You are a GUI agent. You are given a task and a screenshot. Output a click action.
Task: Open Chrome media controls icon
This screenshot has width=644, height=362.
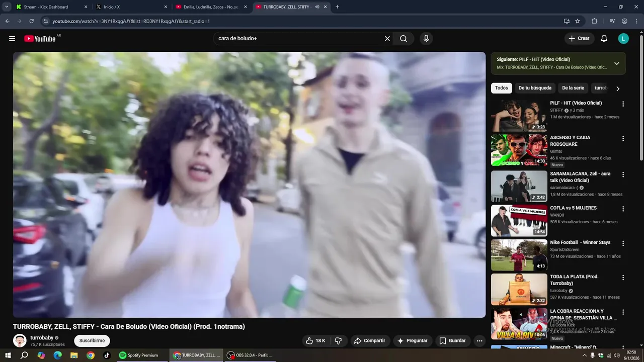[612, 21]
